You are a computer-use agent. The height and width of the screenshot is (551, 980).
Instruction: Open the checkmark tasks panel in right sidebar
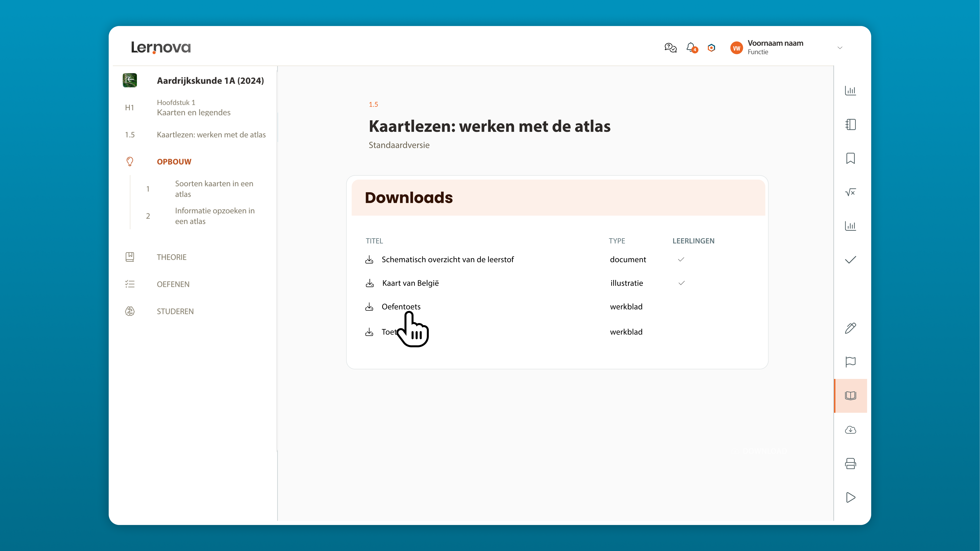point(851,260)
